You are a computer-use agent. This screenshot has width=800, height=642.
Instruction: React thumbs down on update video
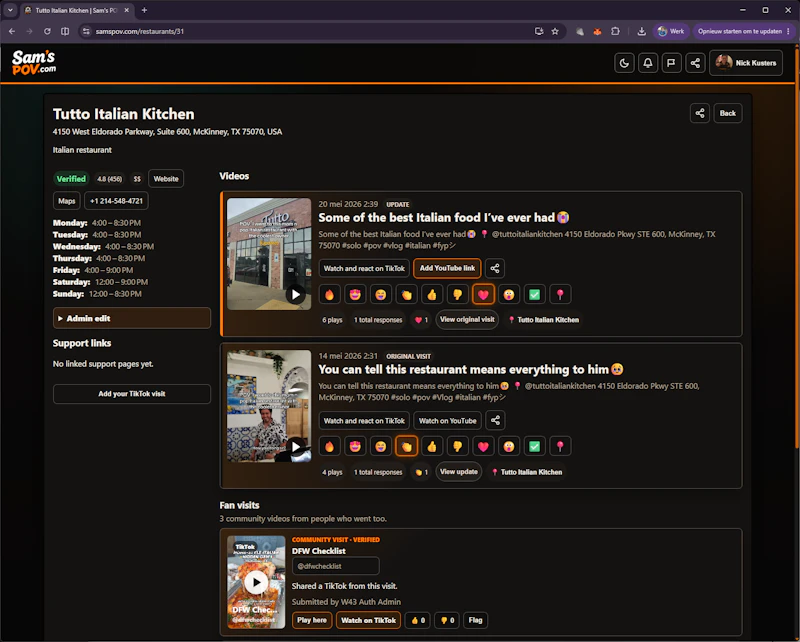(x=458, y=294)
